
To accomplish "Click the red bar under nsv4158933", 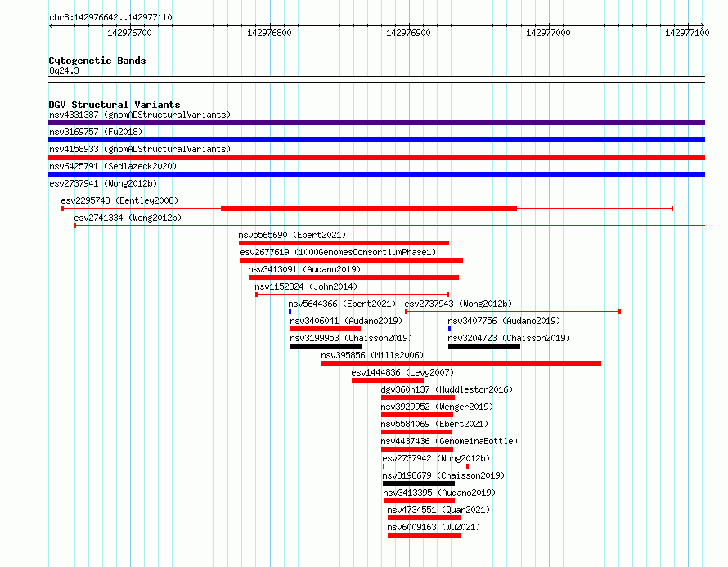I will point(376,157).
